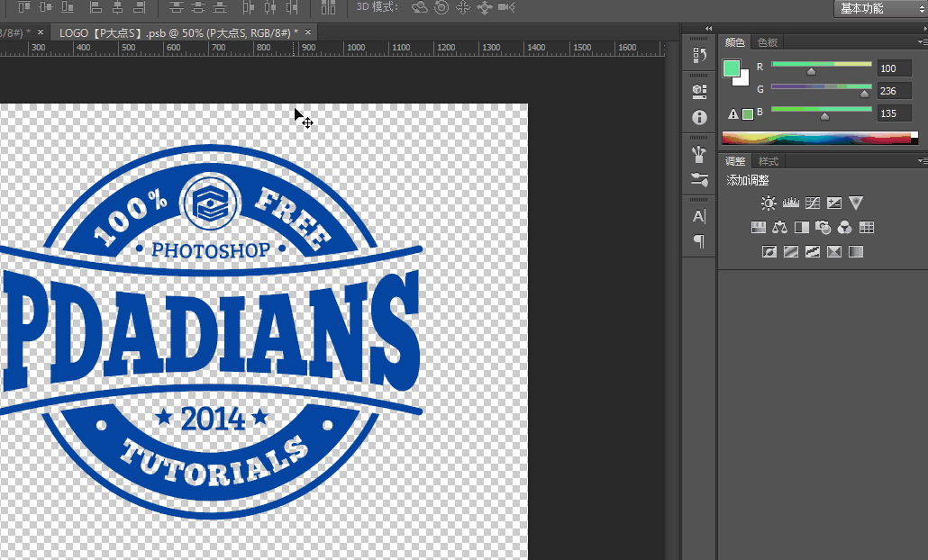The image size is (928, 560).
Task: Open the Info panel icon
Action: pyautogui.click(x=699, y=117)
